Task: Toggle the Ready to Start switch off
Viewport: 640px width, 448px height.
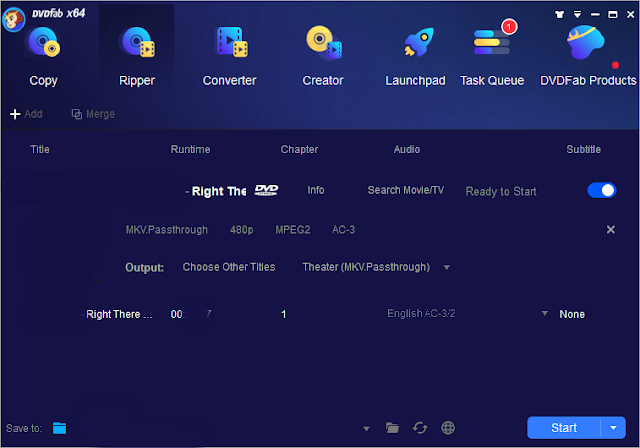Action: tap(601, 190)
